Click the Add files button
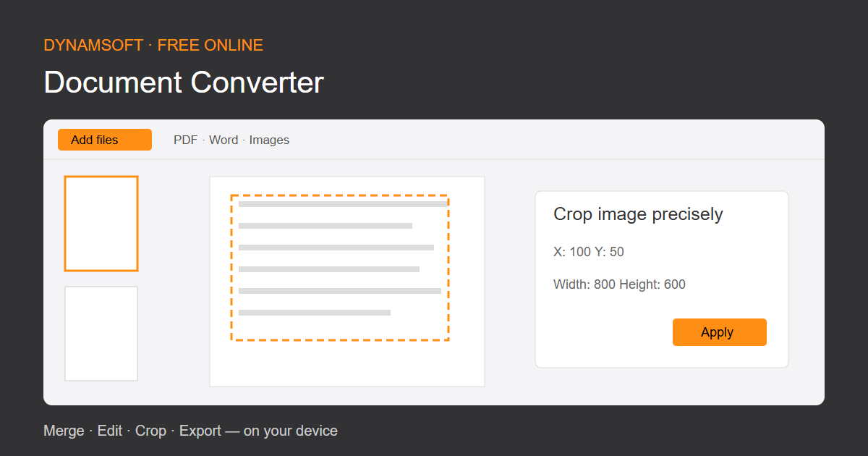This screenshot has width=868, height=456. [105, 140]
